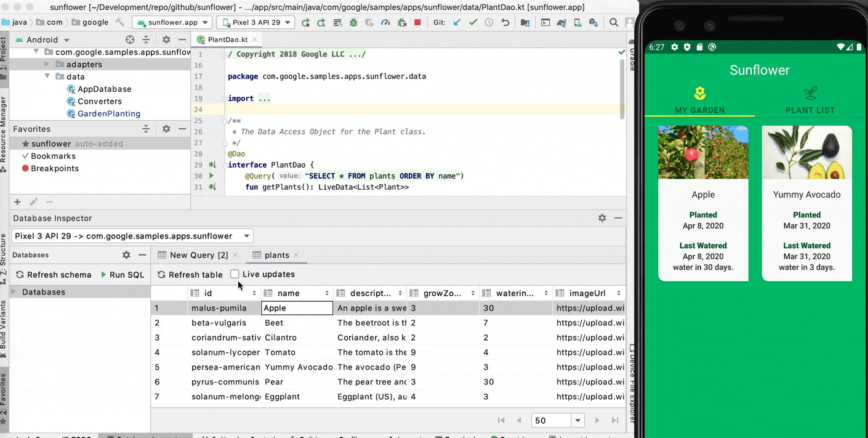
Task: Click the Git commit checkmark icon
Action: pos(473,23)
